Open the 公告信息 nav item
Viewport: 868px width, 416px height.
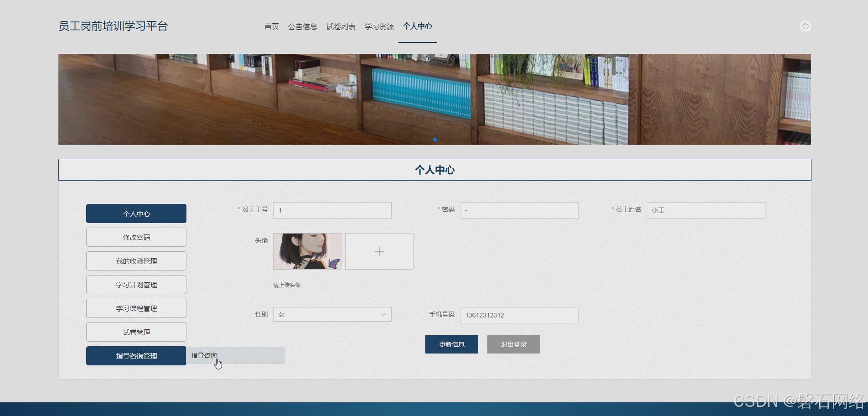pyautogui.click(x=303, y=26)
